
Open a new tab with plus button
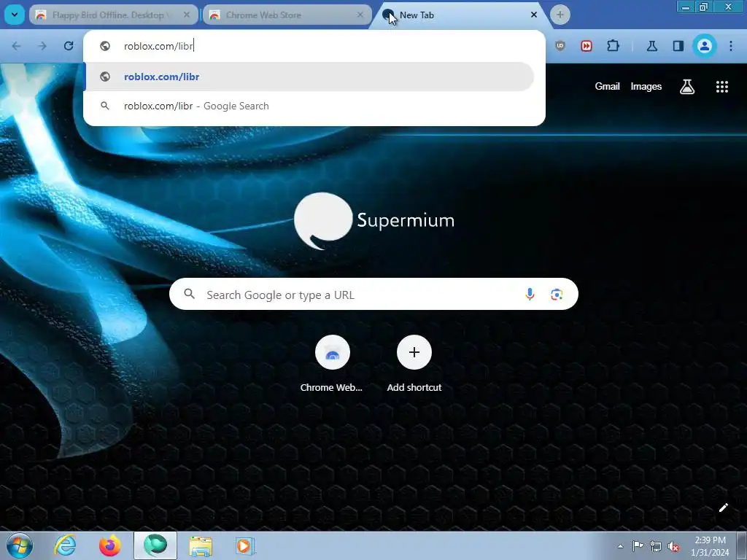point(560,15)
